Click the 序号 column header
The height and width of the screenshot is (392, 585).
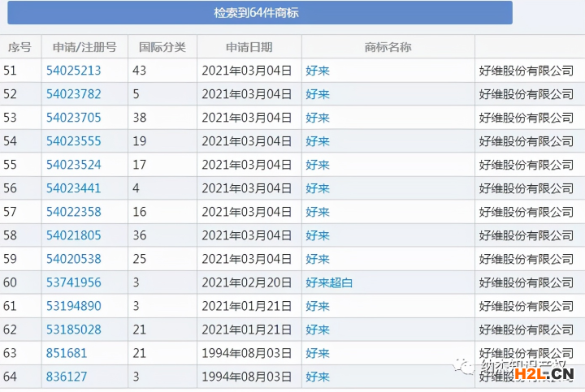19,47
